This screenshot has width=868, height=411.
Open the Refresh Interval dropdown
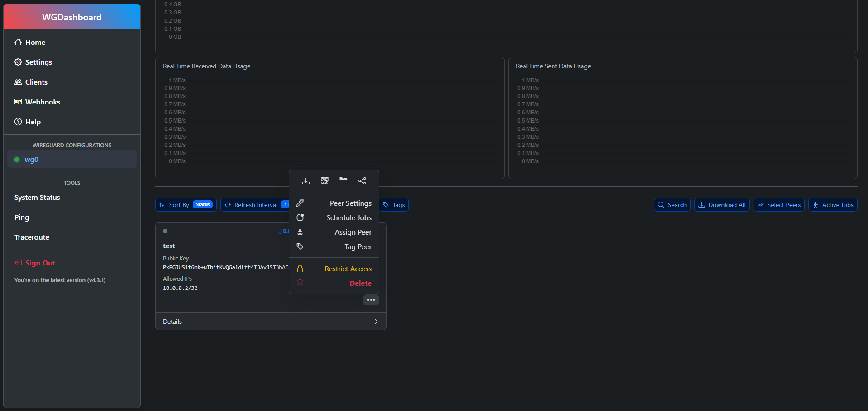click(x=256, y=205)
